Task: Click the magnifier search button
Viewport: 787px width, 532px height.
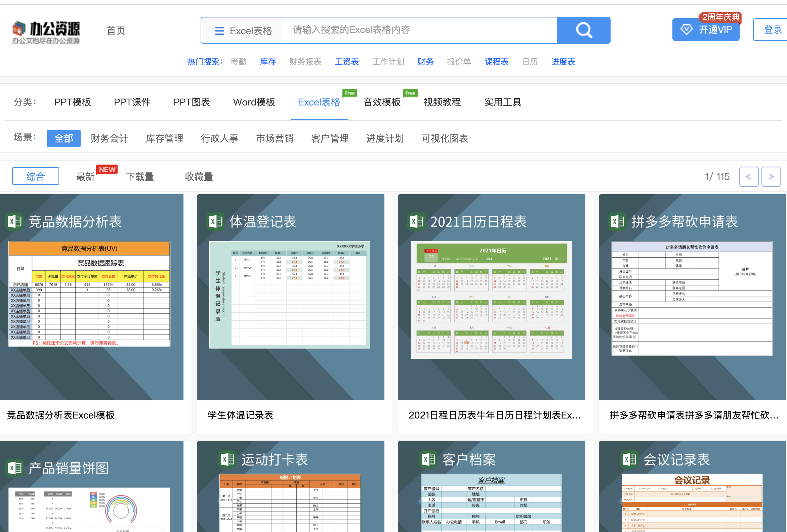Action: pos(583,31)
